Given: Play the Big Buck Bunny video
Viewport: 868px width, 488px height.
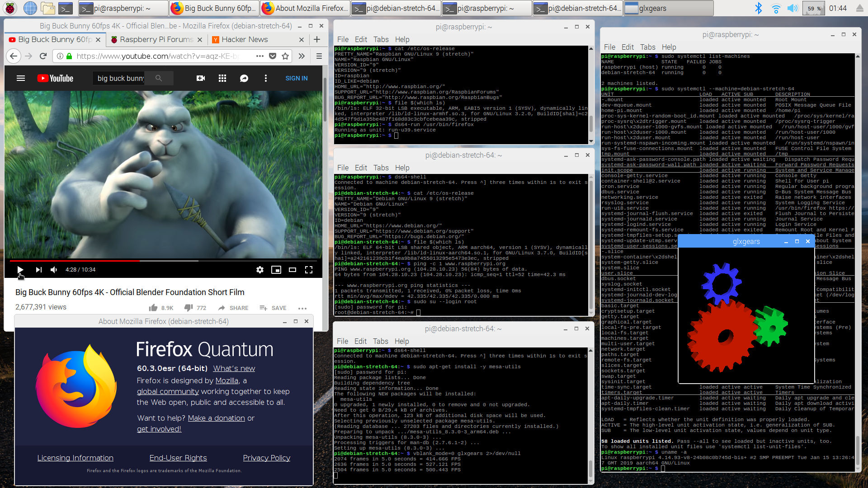Looking at the screenshot, I should (x=20, y=270).
